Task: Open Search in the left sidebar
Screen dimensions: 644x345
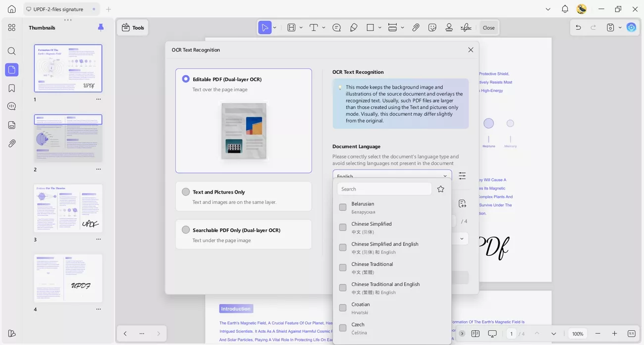Action: [11, 51]
